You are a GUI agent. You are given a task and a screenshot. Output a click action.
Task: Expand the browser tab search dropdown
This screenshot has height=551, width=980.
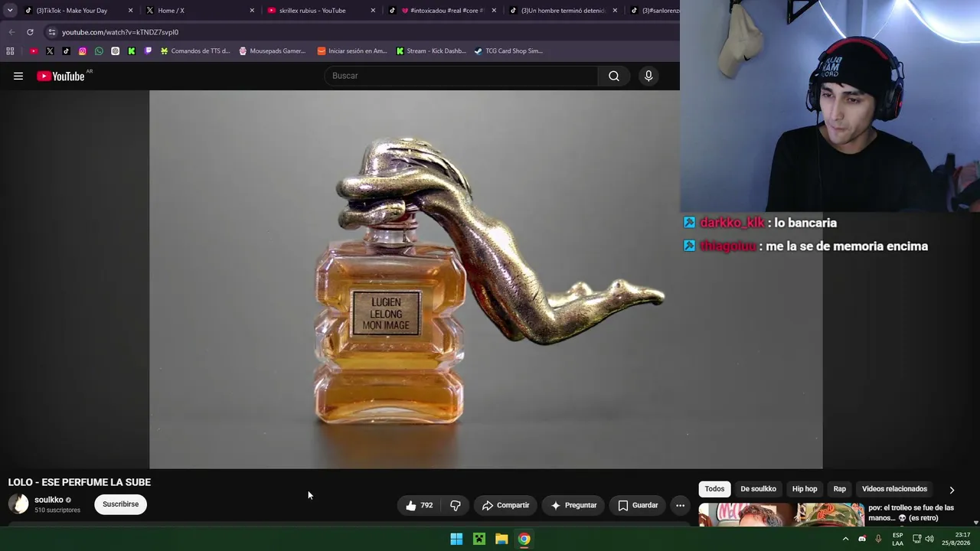tap(10, 11)
